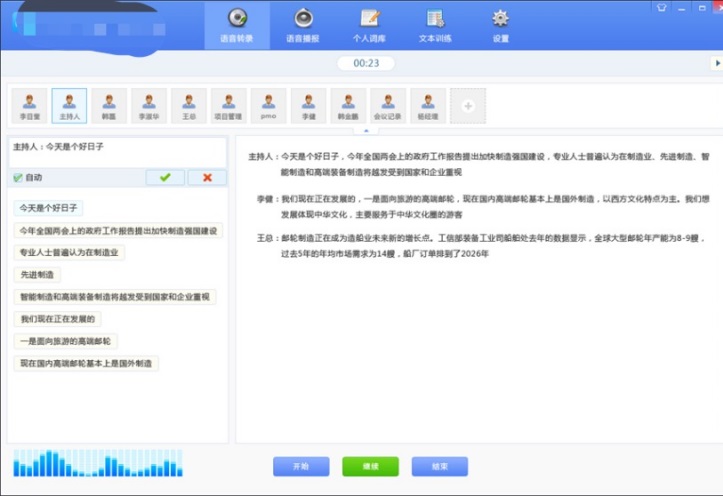The height and width of the screenshot is (498, 723).
Task: Open the 个人词库 personal lexicon
Action: (x=369, y=25)
